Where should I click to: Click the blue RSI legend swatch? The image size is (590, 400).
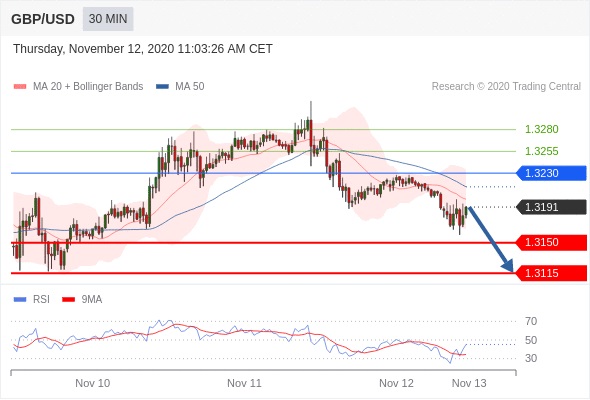(20, 300)
